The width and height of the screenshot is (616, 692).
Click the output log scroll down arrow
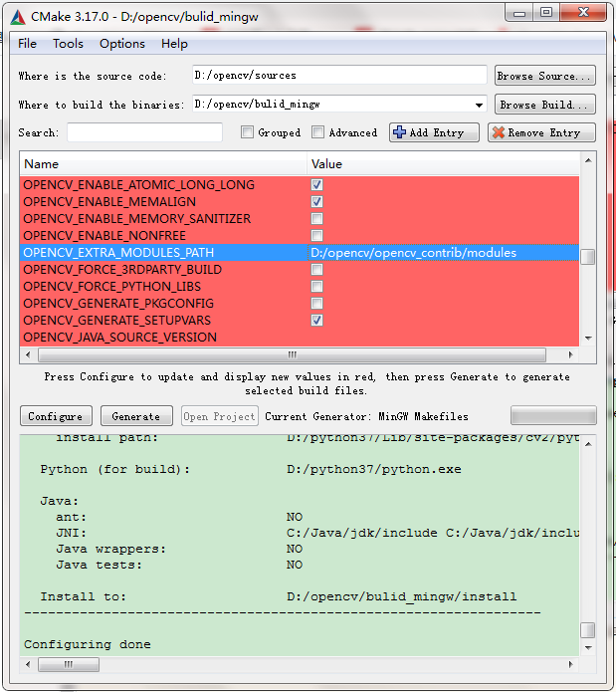click(x=588, y=648)
